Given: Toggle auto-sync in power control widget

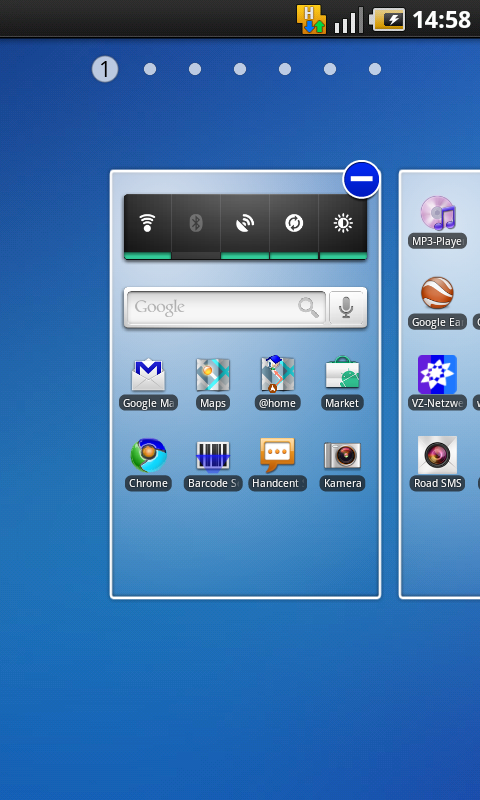Looking at the screenshot, I should [294, 227].
